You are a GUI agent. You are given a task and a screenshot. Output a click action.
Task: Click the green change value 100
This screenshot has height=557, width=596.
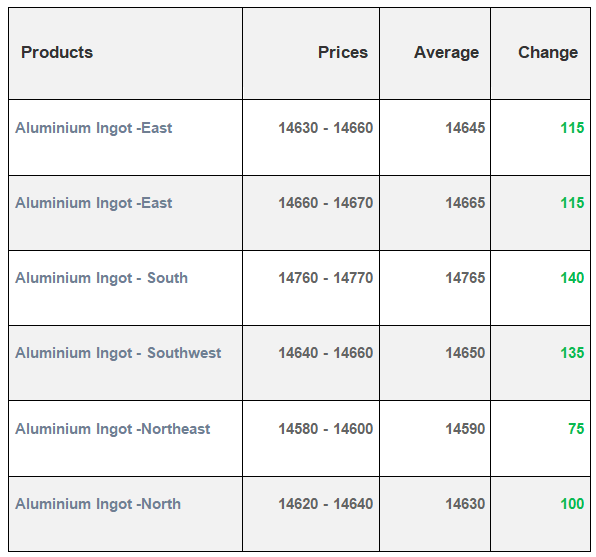pyautogui.click(x=572, y=504)
